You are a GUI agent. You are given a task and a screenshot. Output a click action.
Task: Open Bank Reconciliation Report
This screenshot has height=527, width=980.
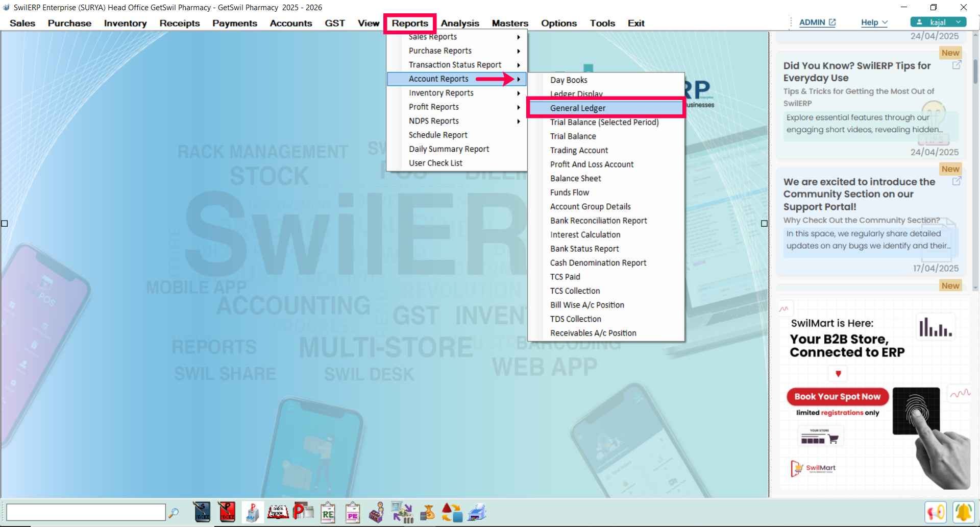pyautogui.click(x=598, y=221)
